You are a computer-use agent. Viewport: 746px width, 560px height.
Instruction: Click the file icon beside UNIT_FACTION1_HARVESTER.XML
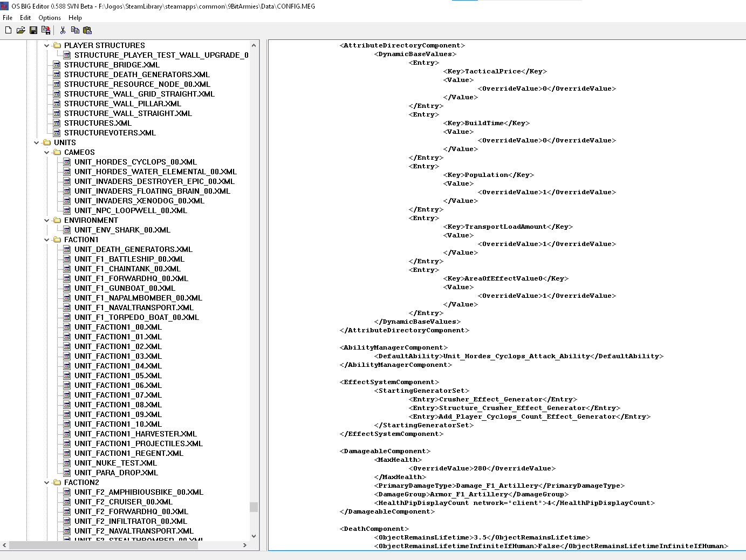pyautogui.click(x=67, y=434)
